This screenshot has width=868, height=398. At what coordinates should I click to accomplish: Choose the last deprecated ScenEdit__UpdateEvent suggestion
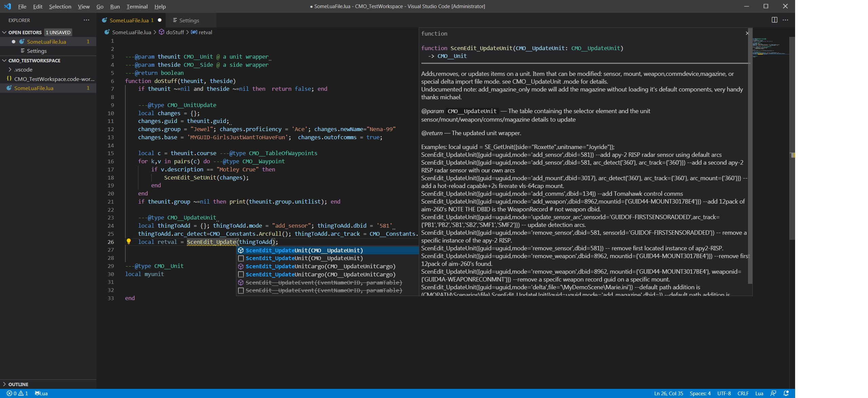tap(327, 291)
